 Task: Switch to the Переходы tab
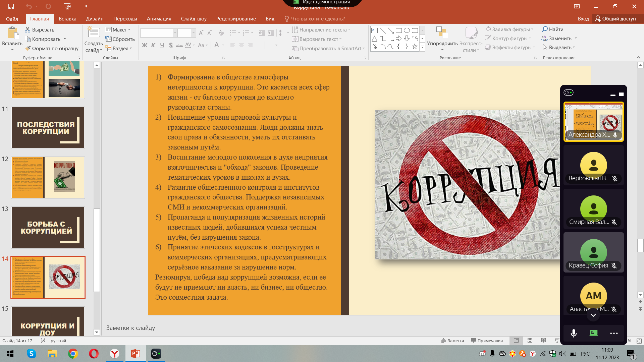pyautogui.click(x=125, y=19)
